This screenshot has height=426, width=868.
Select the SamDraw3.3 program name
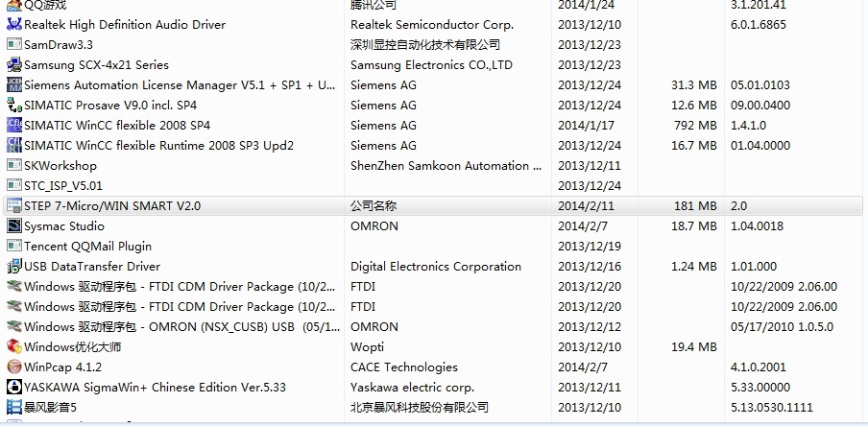pyautogui.click(x=59, y=44)
